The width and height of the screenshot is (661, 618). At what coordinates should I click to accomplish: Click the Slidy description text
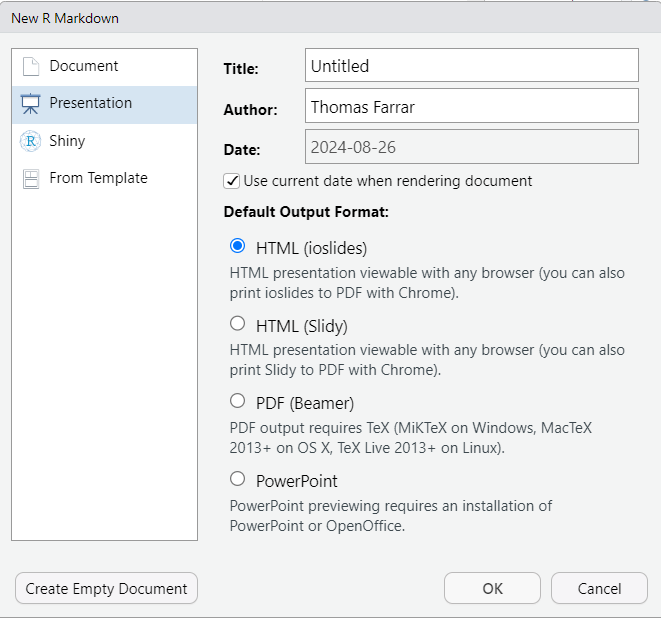coord(427,360)
